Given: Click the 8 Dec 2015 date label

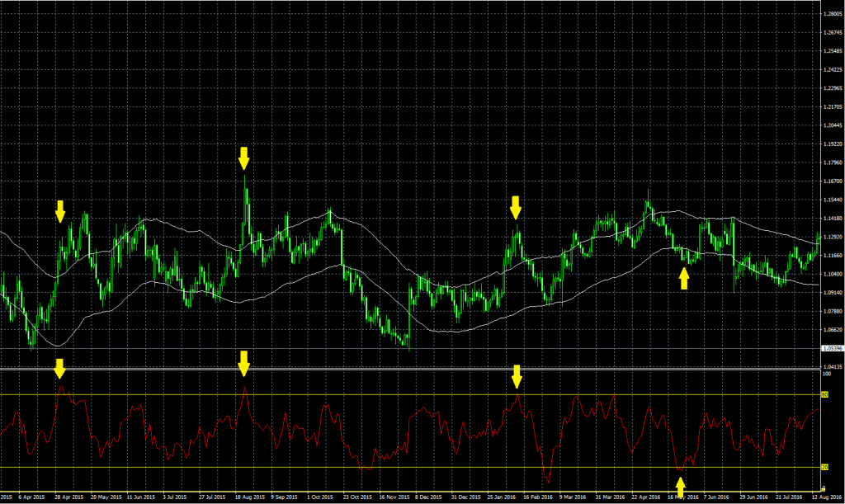Looking at the screenshot, I should coord(428,497).
